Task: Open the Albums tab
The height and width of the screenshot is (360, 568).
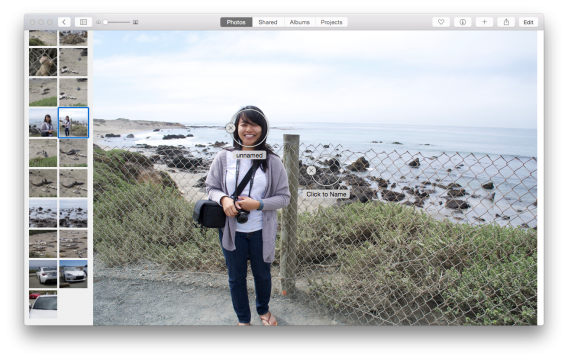Action: (300, 22)
